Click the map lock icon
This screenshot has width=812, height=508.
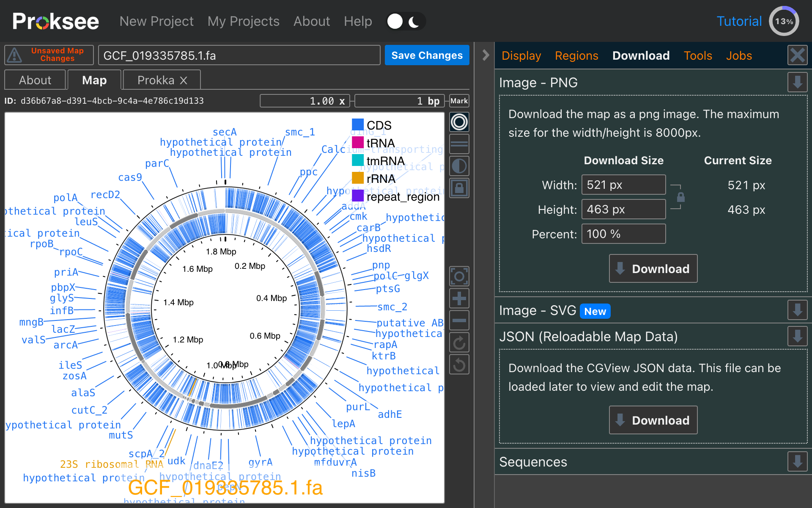(459, 188)
